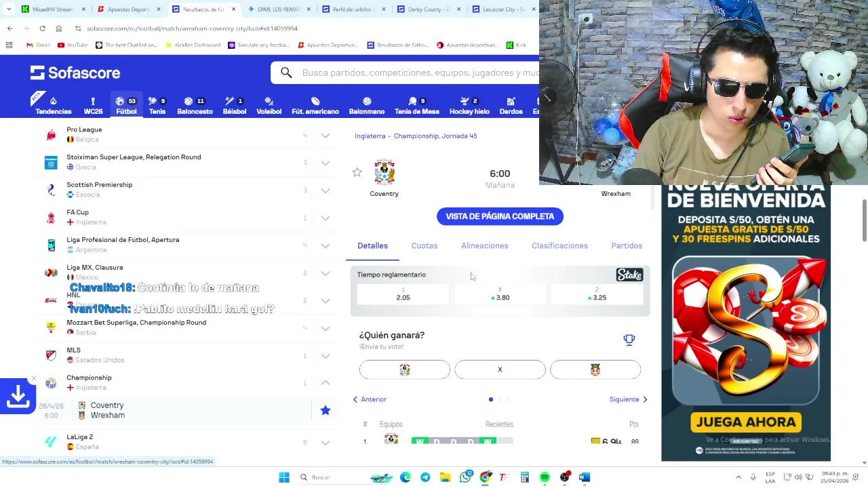Open Spotify from the taskbar
Image resolution: width=868 pixels, height=488 pixels.
(545, 477)
